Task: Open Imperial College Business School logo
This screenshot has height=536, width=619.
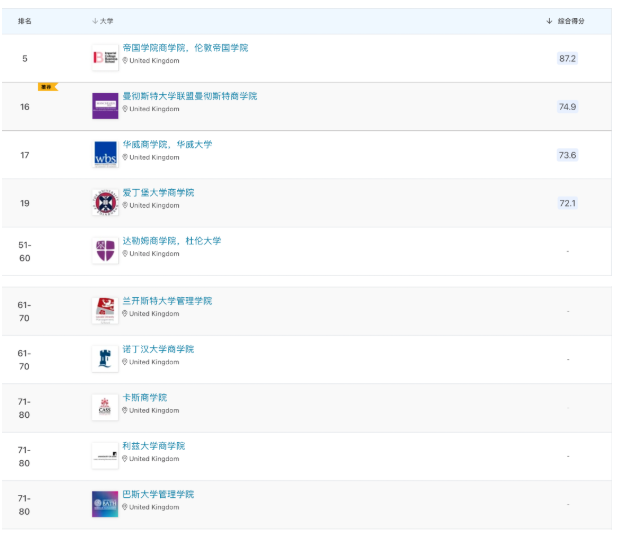Action: (x=105, y=58)
